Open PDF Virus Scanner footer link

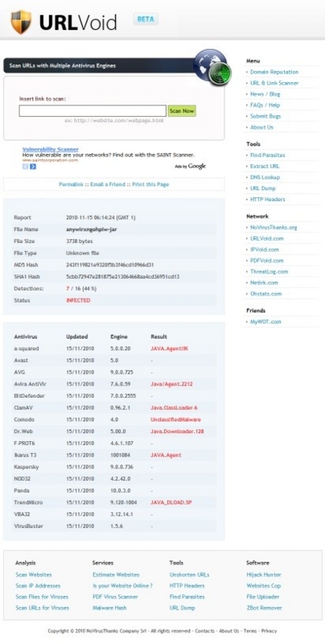pyautogui.click(x=115, y=597)
